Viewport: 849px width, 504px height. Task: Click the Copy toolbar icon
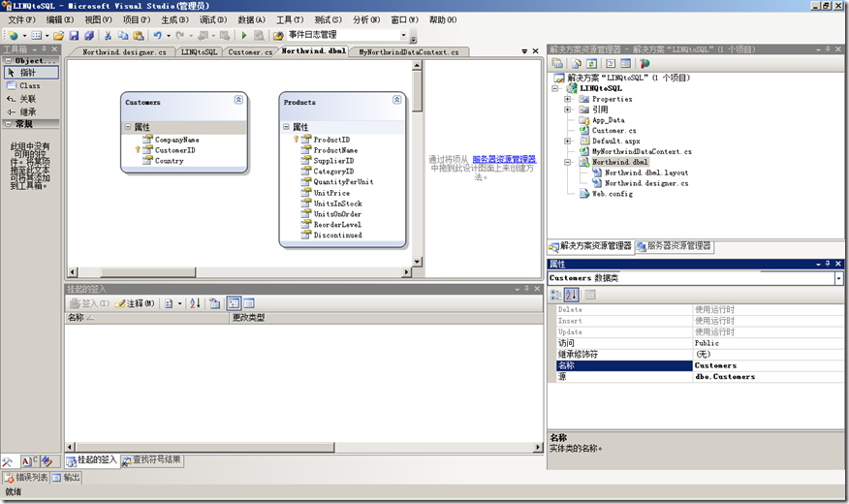(123, 36)
